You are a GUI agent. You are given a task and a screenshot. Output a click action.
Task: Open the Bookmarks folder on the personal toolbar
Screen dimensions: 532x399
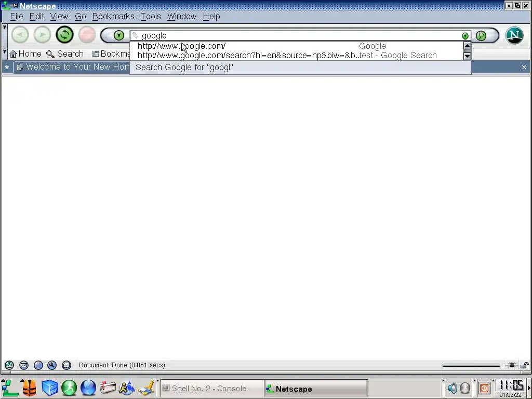(x=111, y=54)
